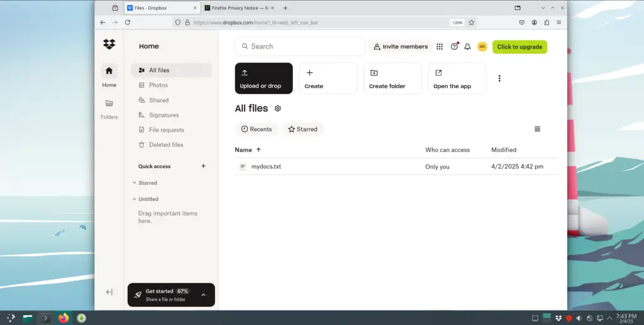The width and height of the screenshot is (644, 325).
Task: Open the apps grid icon
Action: click(x=440, y=47)
